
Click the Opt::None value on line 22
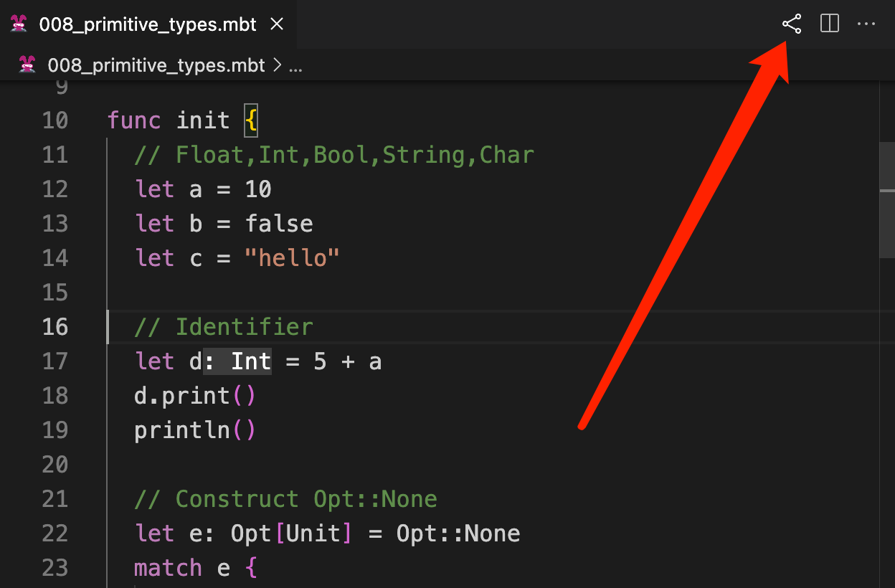click(x=458, y=534)
